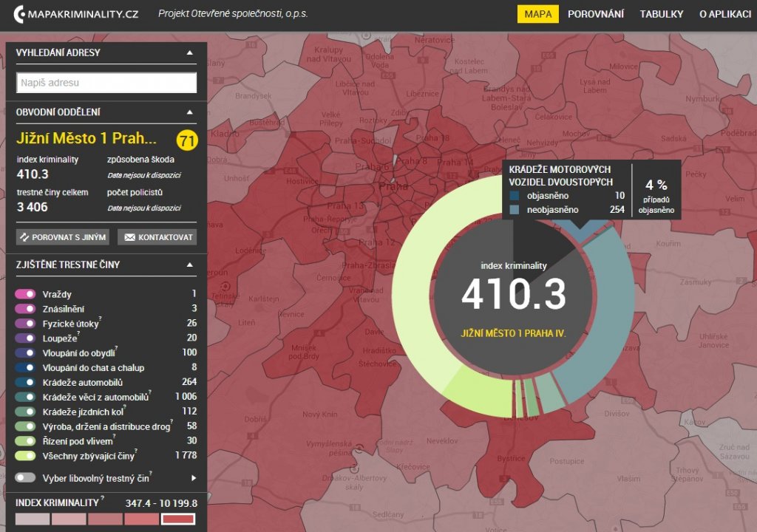This screenshot has height=532, width=757.
Task: Toggle the Znásilnění crime switch
Action: point(25,308)
